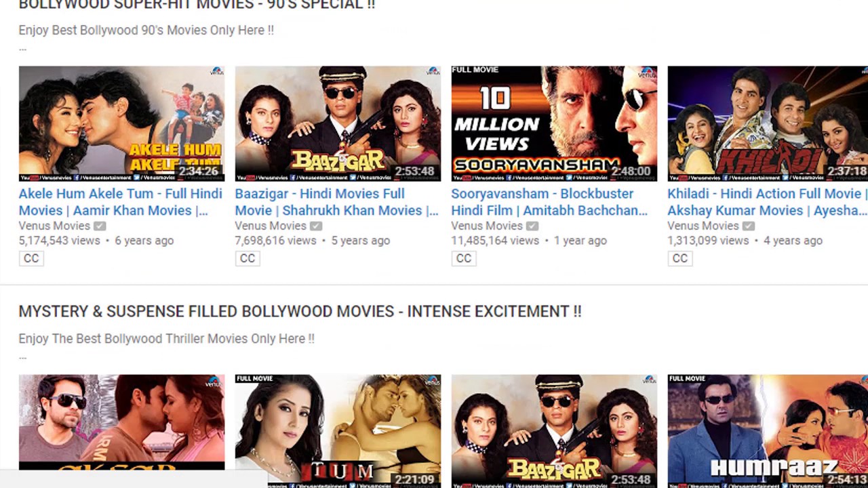
Task: Click CC badge under Sooryavansham video
Action: click(x=464, y=258)
